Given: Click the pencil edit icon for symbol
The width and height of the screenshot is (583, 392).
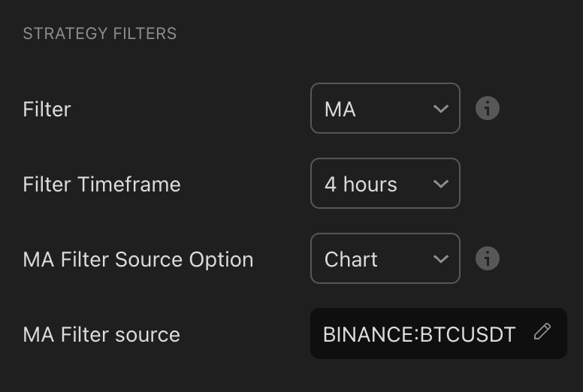Looking at the screenshot, I should pyautogui.click(x=542, y=331).
